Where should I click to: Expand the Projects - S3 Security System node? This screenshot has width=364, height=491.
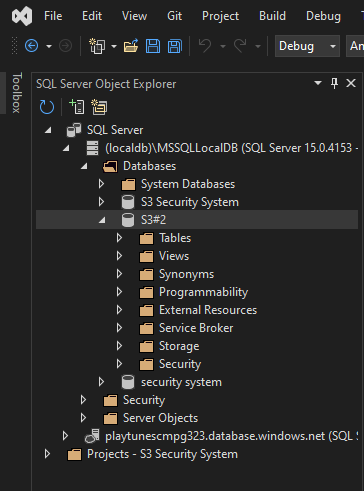click(47, 454)
